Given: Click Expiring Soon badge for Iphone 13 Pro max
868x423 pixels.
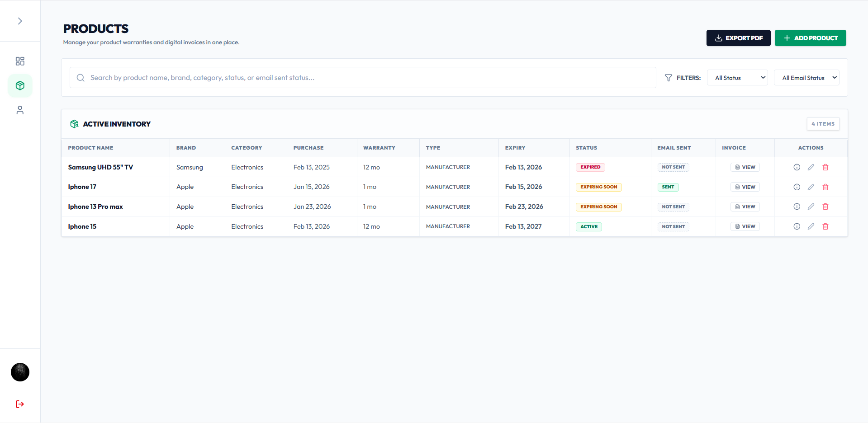Looking at the screenshot, I should point(598,207).
